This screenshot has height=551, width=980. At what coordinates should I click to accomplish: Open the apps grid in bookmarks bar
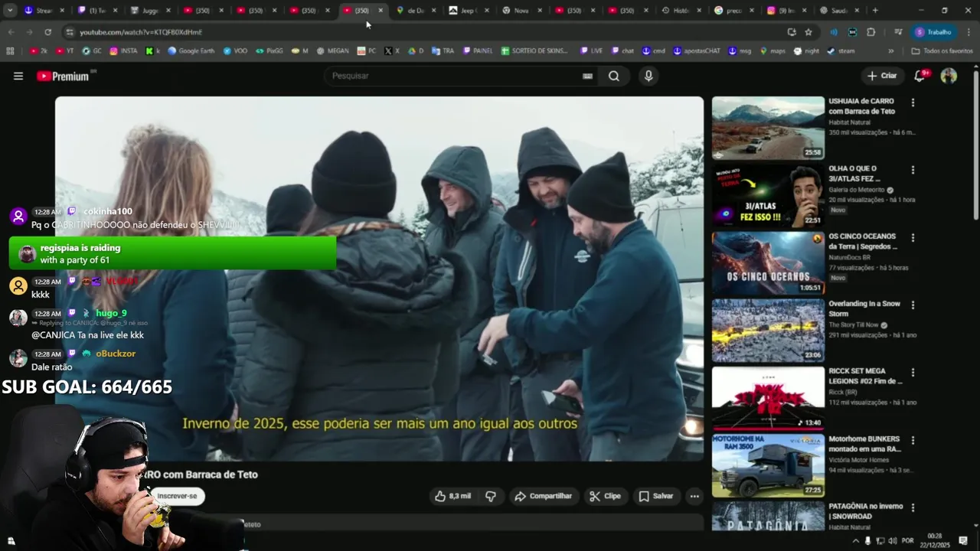[x=10, y=51]
